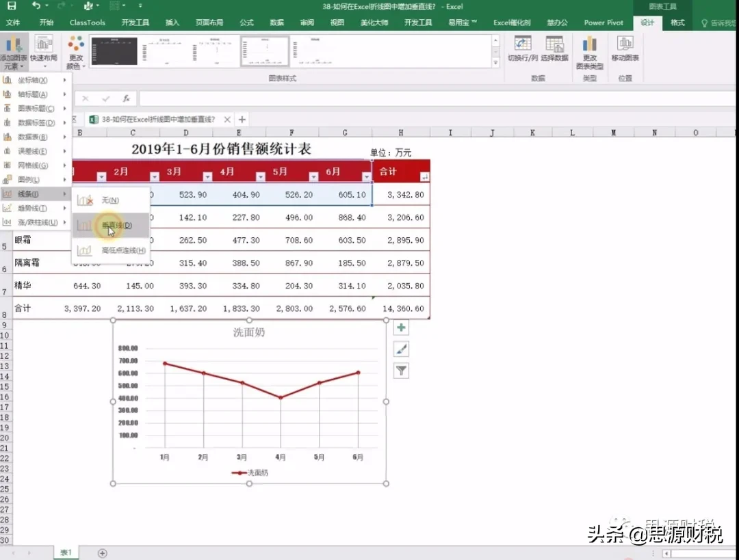Select the dark chart style thumbnail

coord(114,51)
